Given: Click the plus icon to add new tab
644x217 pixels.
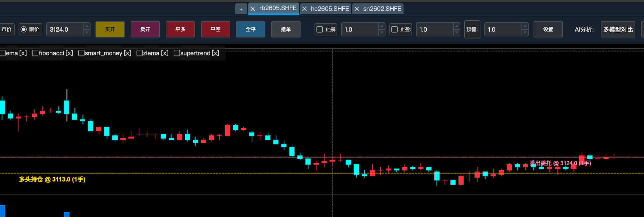Looking at the screenshot, I should coord(241,9).
